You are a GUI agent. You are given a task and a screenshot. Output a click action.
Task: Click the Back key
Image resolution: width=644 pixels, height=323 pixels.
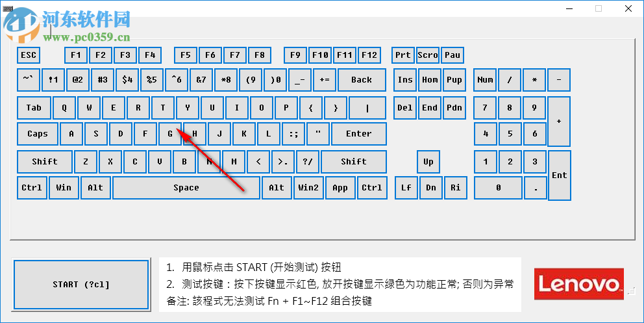[x=362, y=80]
